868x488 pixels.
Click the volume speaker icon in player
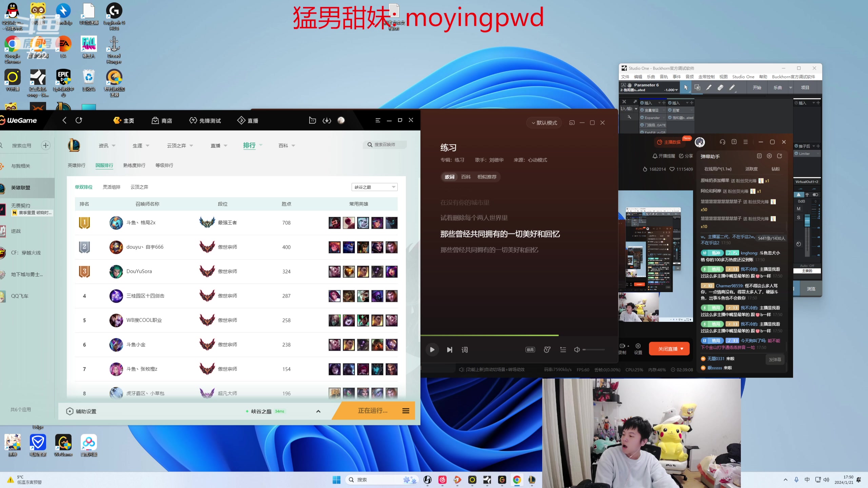click(x=577, y=350)
